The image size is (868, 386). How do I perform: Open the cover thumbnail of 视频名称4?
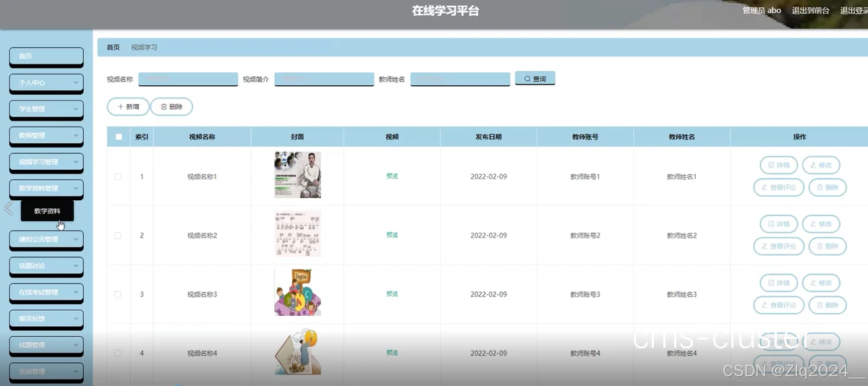click(297, 352)
